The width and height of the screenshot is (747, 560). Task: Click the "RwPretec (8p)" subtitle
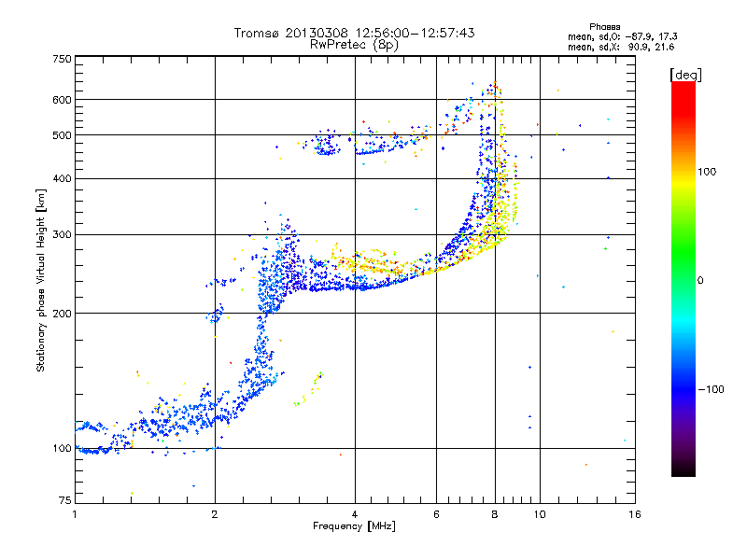[x=354, y=45]
